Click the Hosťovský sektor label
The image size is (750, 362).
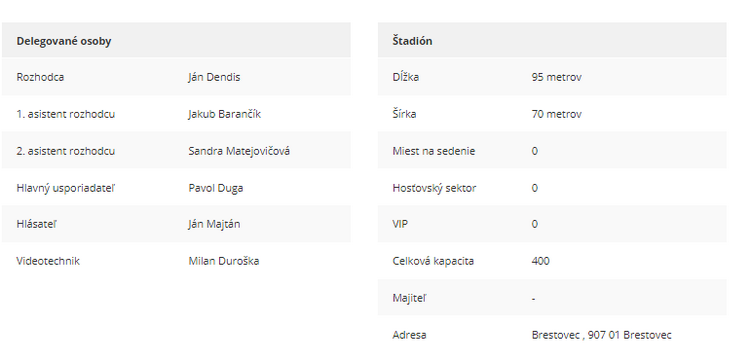434,187
